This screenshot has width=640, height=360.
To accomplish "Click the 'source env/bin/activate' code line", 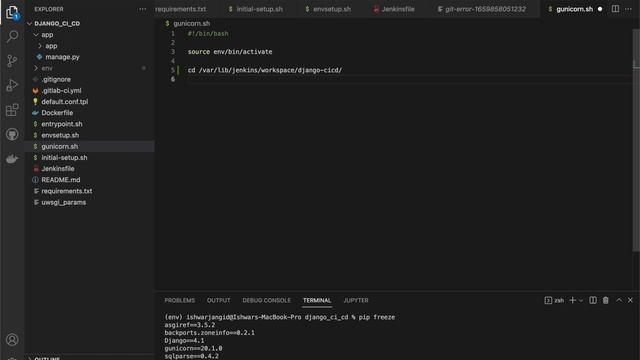I will coord(230,52).
